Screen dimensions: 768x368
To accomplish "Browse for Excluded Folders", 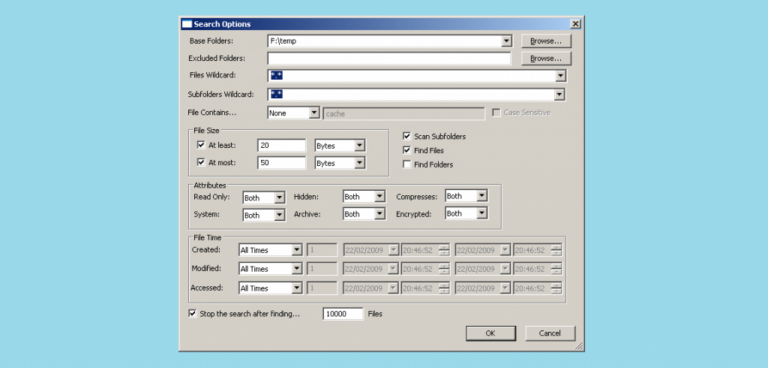I will click(x=546, y=58).
